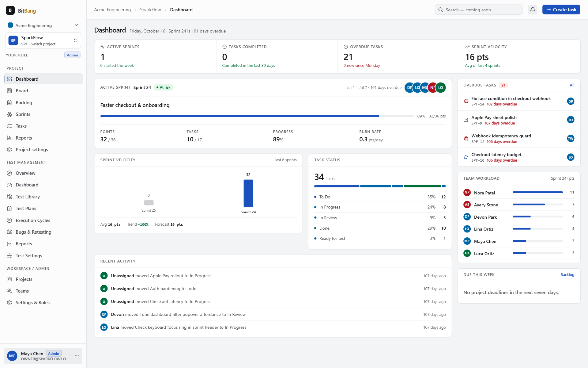Click the star icon for Checkout latency budget

466,157
